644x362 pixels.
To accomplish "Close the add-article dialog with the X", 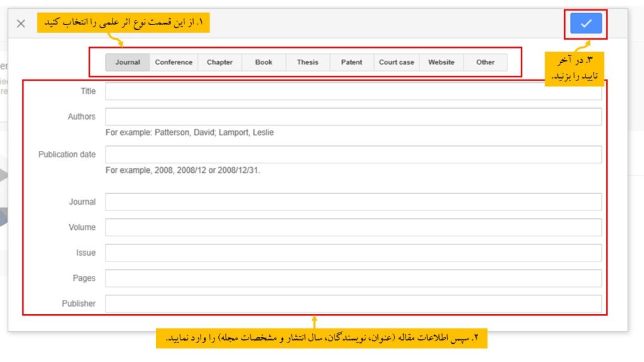I will 21,23.
